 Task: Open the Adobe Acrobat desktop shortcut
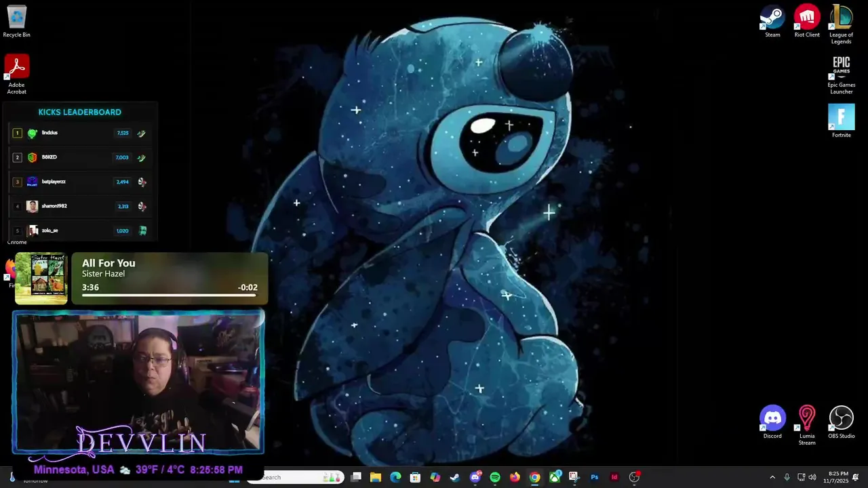click(x=16, y=74)
